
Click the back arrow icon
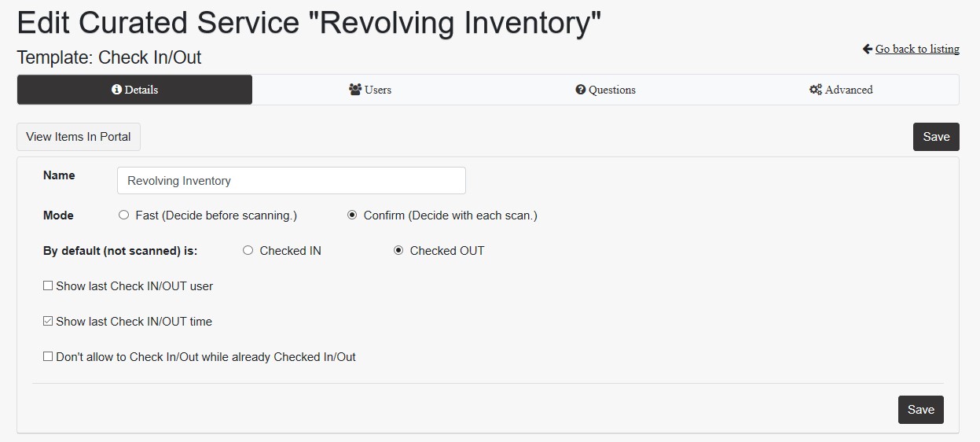coord(868,49)
